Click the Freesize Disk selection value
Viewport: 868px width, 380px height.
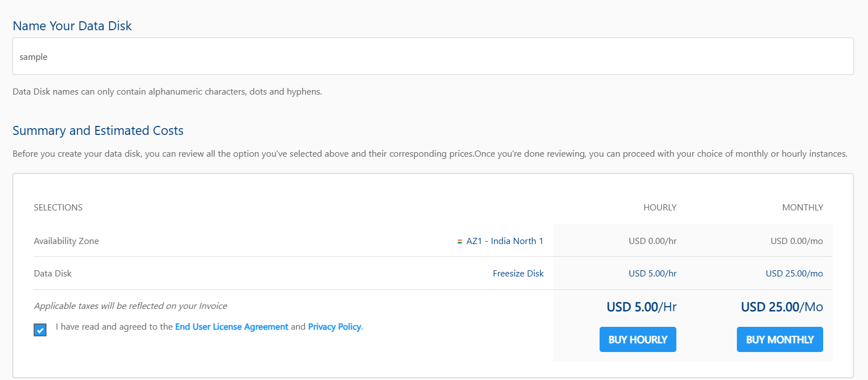[x=518, y=274]
